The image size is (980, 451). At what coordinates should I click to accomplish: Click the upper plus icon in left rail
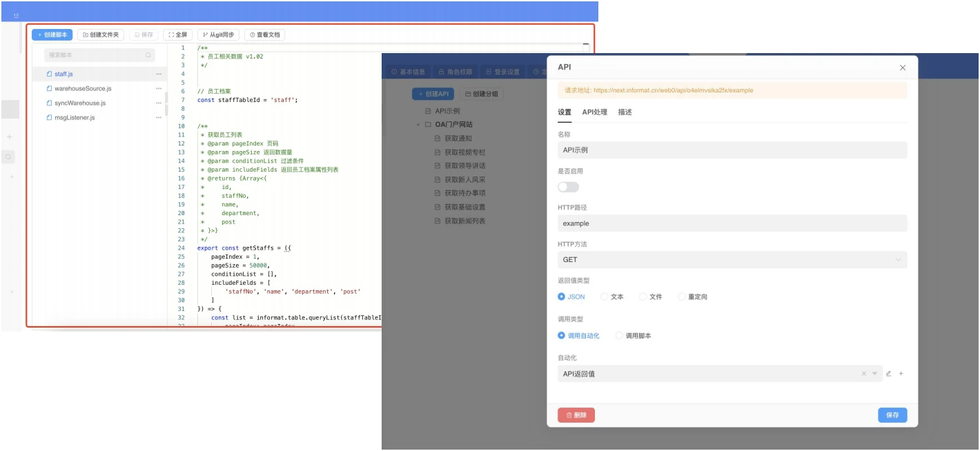10,137
